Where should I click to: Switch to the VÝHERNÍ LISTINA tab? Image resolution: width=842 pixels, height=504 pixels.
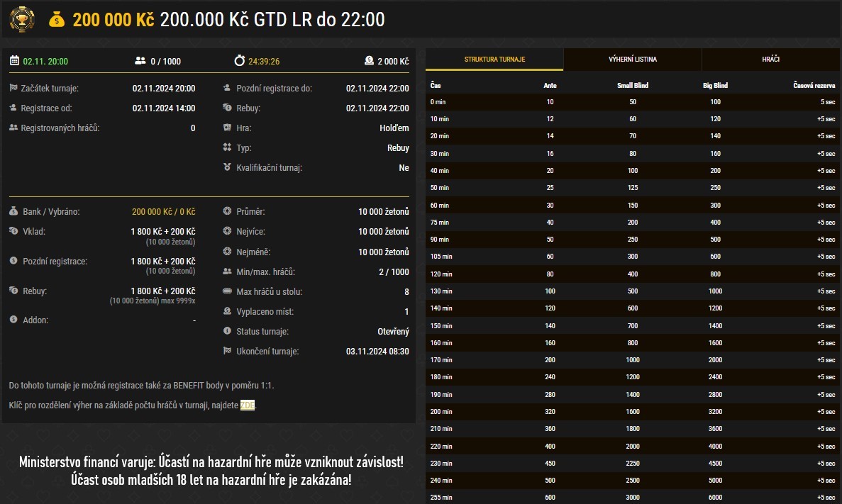633,59
